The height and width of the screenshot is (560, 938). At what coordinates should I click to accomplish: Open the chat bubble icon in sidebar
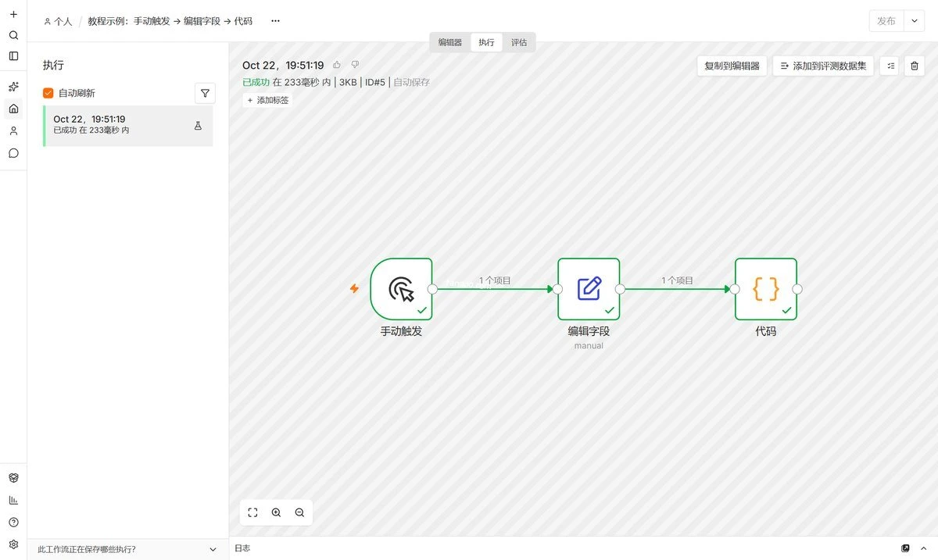pos(13,153)
